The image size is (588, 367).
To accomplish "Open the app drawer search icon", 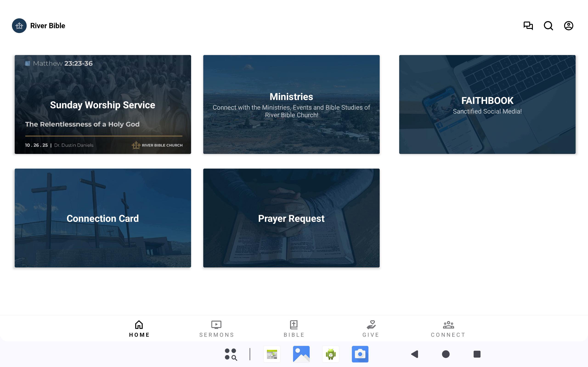I will (231, 354).
